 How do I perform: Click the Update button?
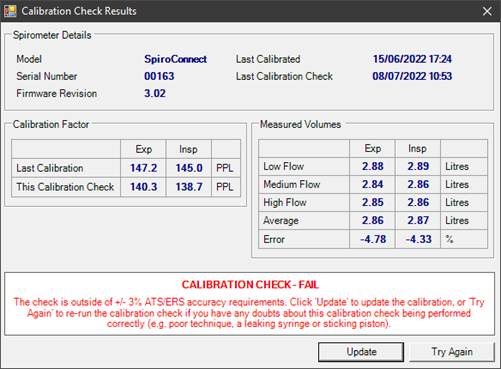click(x=361, y=352)
